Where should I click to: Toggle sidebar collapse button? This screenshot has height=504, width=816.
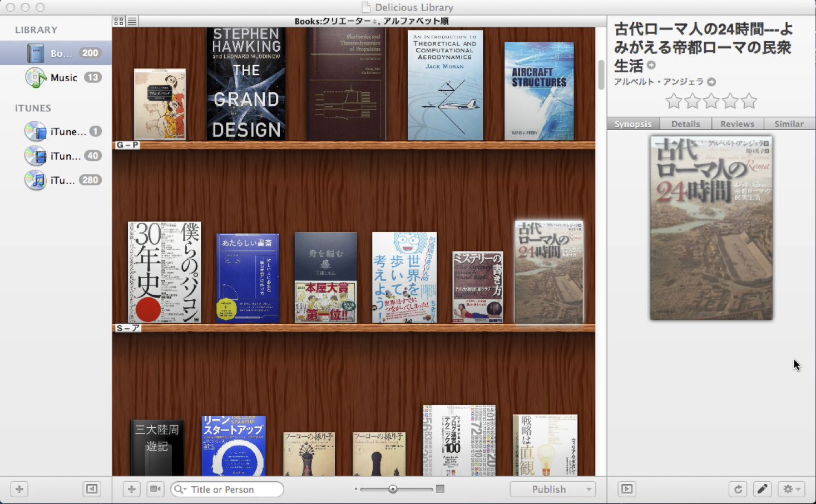tap(92, 489)
